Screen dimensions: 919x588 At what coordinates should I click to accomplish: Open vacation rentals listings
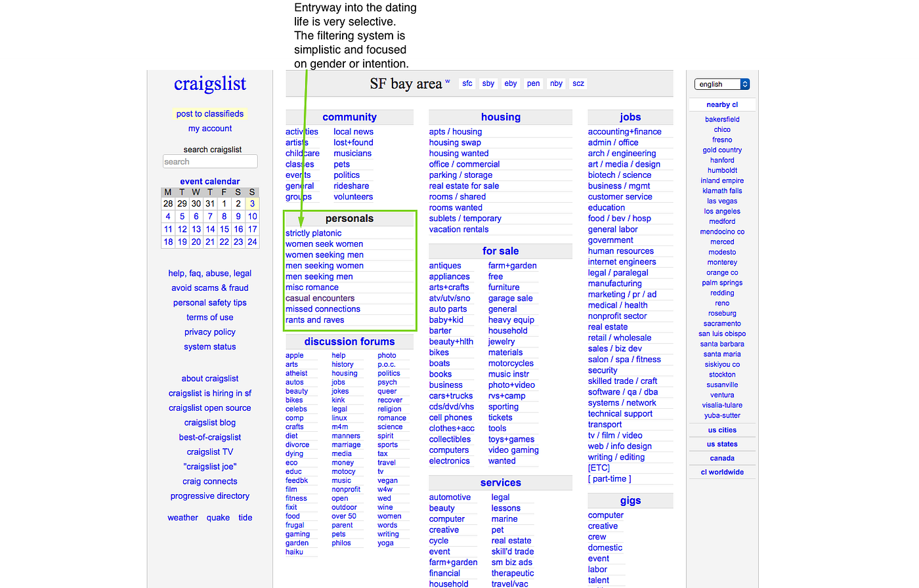pyautogui.click(x=459, y=229)
